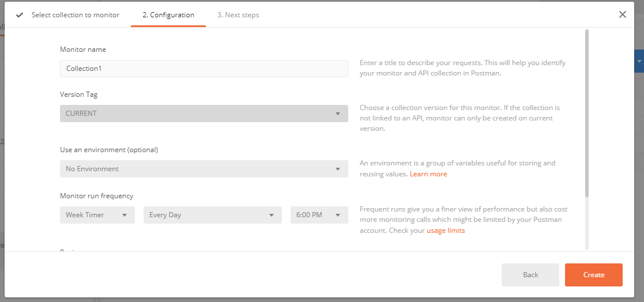This screenshot has width=644, height=302.
Task: Follow the Learn more link
Action: click(x=428, y=174)
